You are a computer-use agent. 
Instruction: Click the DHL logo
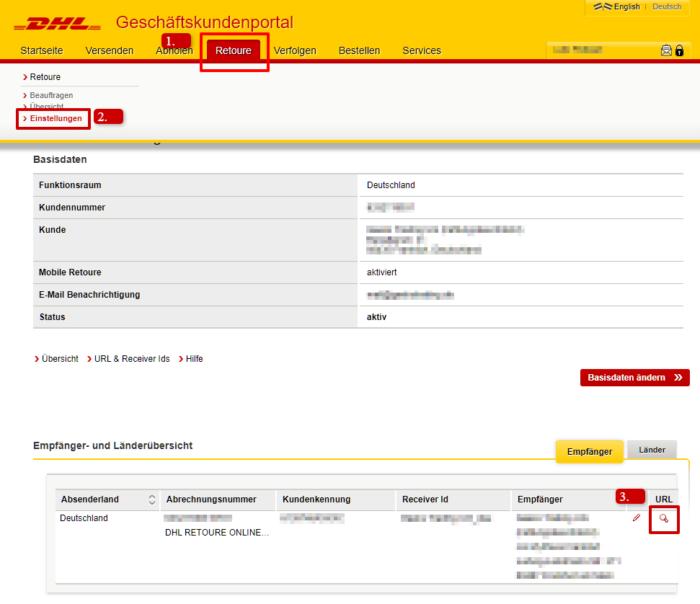click(x=57, y=24)
